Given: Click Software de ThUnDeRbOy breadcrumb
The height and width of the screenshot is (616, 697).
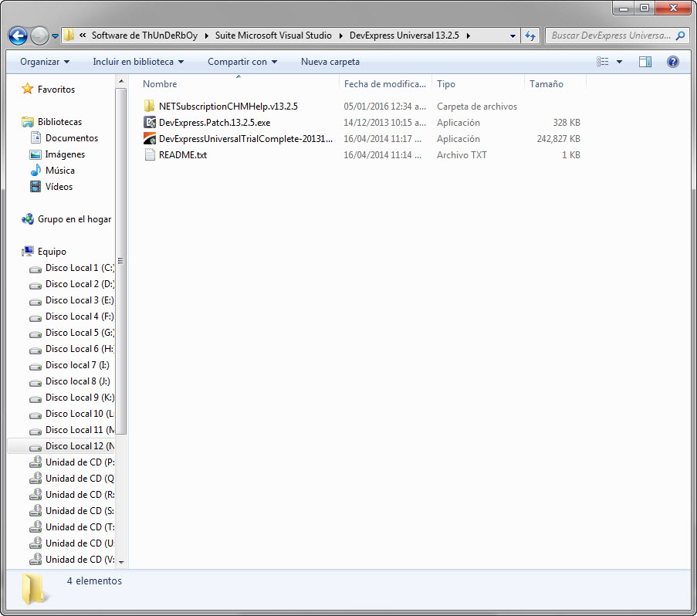Looking at the screenshot, I should click(x=144, y=36).
